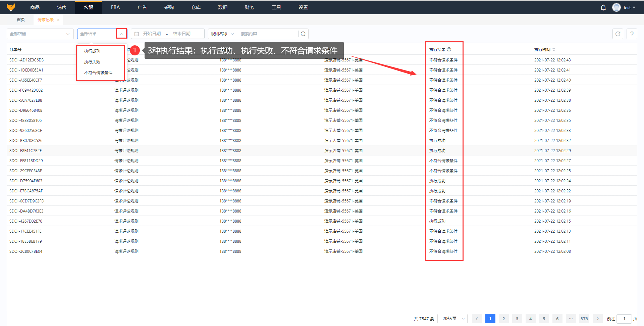This screenshot has width=644, height=326.
Task: Open the 20条/页 page size dropdown
Action: click(452, 319)
